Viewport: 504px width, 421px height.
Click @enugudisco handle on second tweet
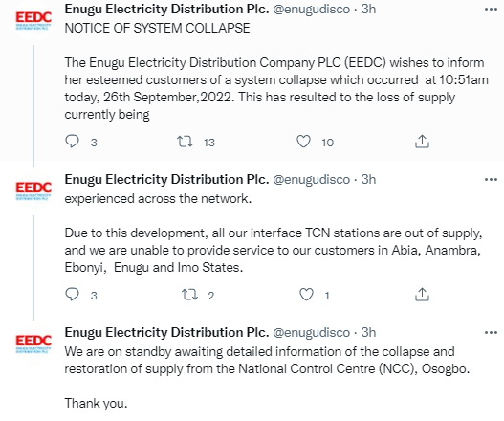click(x=311, y=180)
